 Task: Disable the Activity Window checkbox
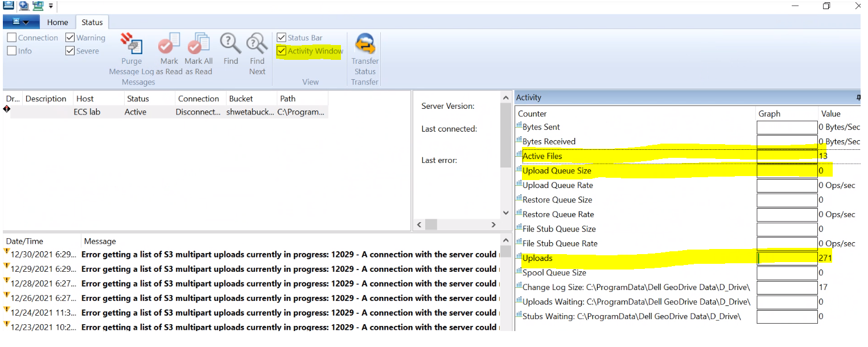pyautogui.click(x=281, y=51)
